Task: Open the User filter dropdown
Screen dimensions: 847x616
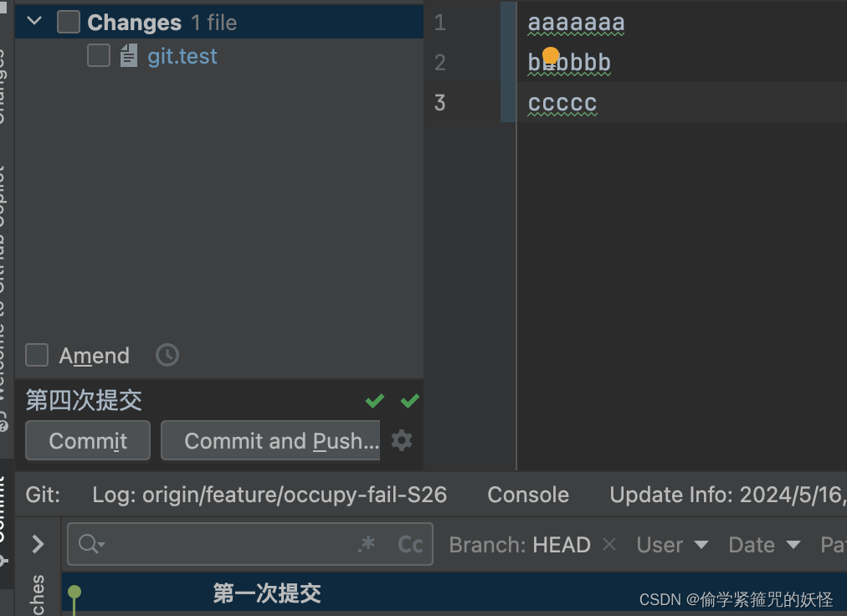Action: [672, 544]
